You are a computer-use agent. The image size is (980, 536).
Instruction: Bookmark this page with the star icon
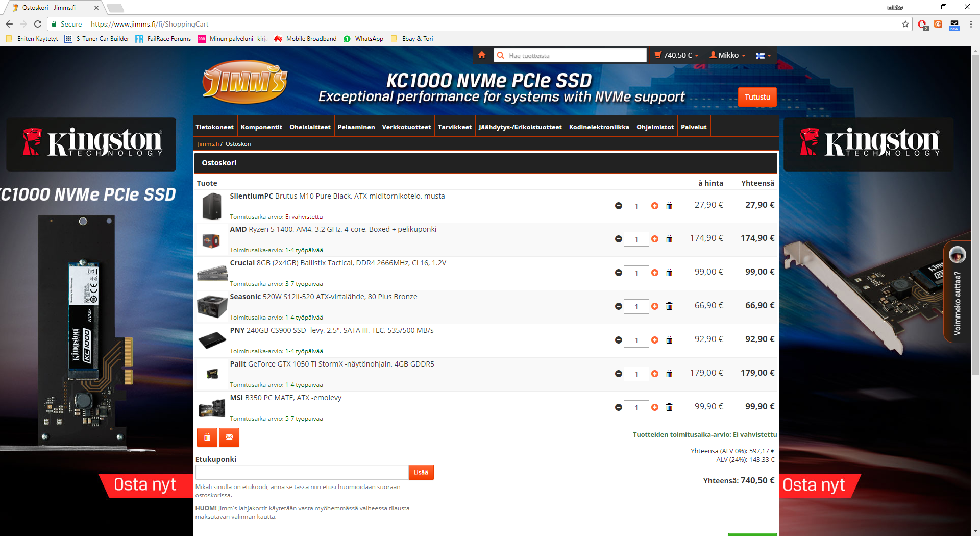tap(905, 24)
